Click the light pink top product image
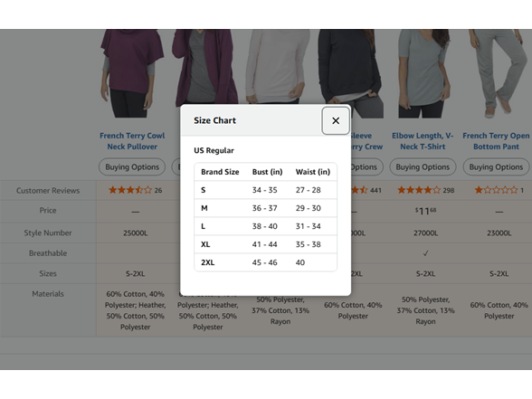 point(278,67)
